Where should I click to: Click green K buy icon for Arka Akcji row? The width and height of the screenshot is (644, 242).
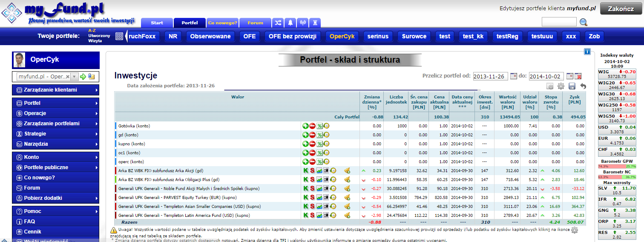point(305,171)
